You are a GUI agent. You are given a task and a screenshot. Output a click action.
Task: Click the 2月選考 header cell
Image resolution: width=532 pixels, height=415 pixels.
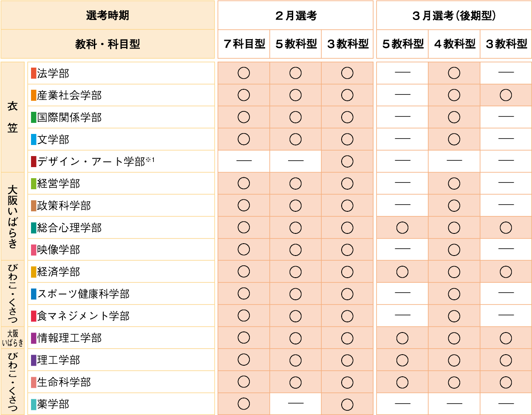click(x=295, y=16)
